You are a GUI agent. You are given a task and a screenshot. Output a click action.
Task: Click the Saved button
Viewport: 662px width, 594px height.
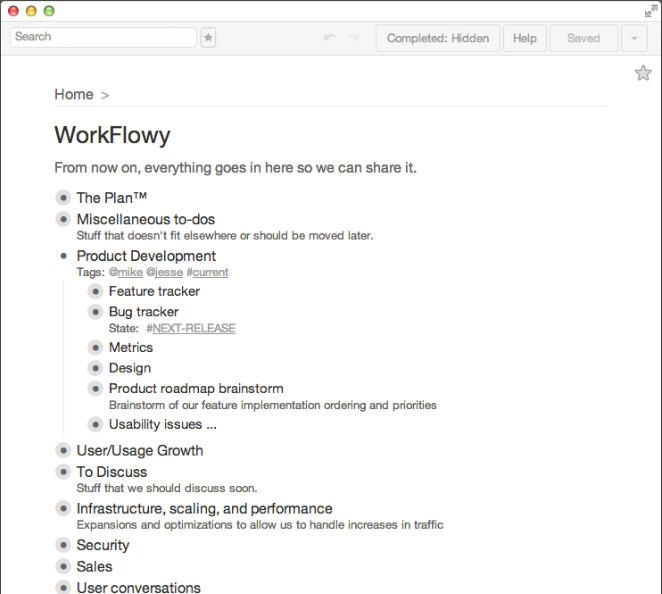[583, 38]
